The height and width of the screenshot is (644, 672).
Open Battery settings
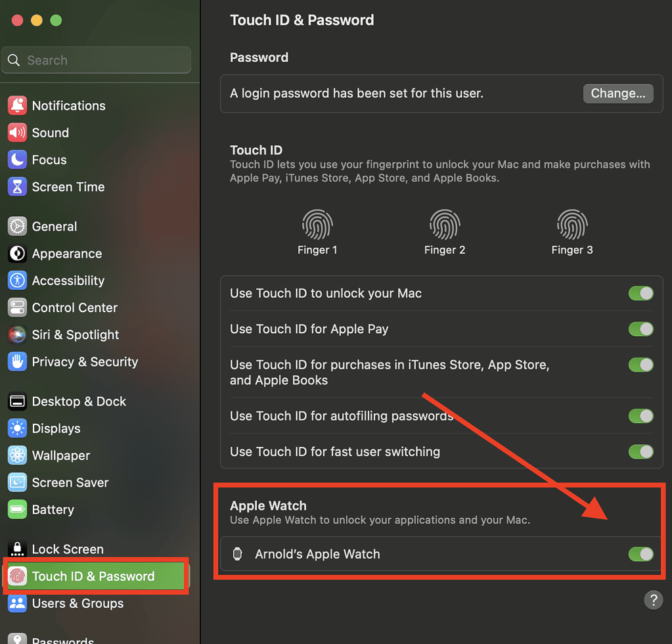pos(53,509)
